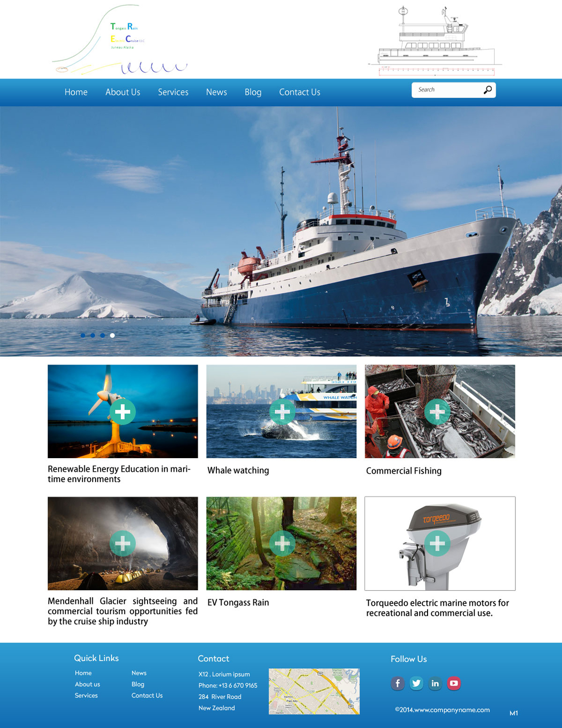562x728 pixels.
Task: Open the Facebook social icon
Action: click(x=397, y=683)
